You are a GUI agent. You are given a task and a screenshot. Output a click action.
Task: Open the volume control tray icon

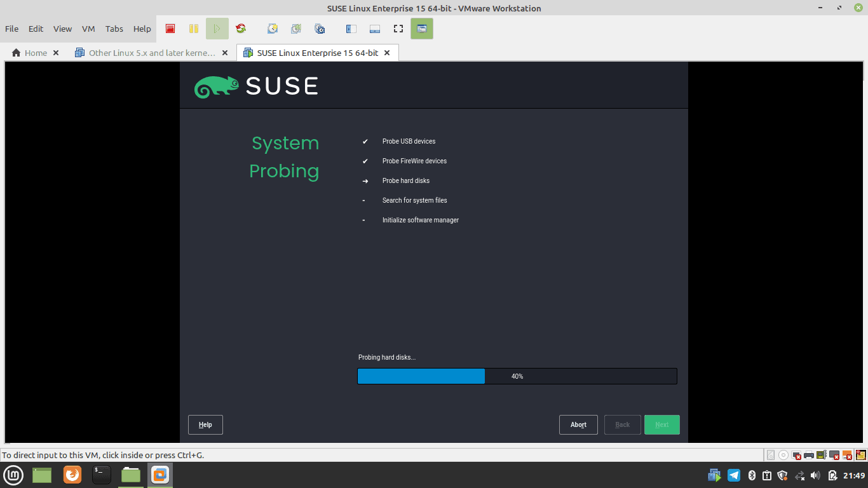[x=816, y=475]
